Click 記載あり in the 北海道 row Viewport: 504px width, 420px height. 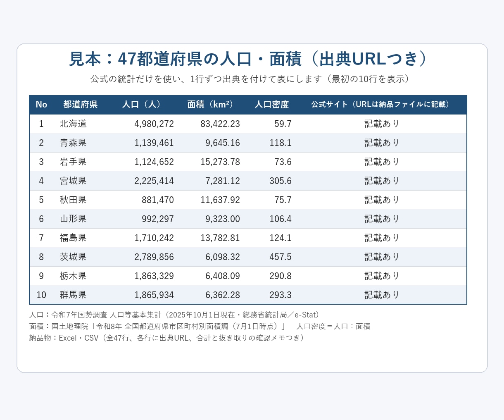point(382,124)
